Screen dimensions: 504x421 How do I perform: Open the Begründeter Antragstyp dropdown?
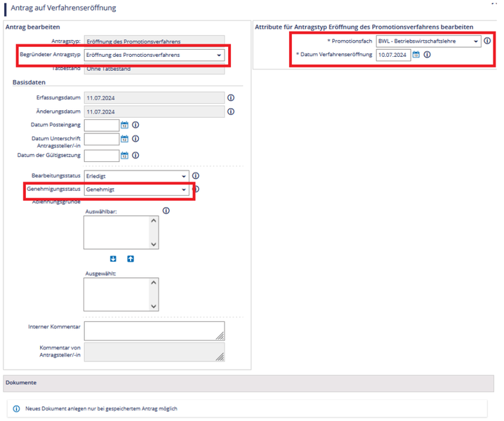[154, 55]
